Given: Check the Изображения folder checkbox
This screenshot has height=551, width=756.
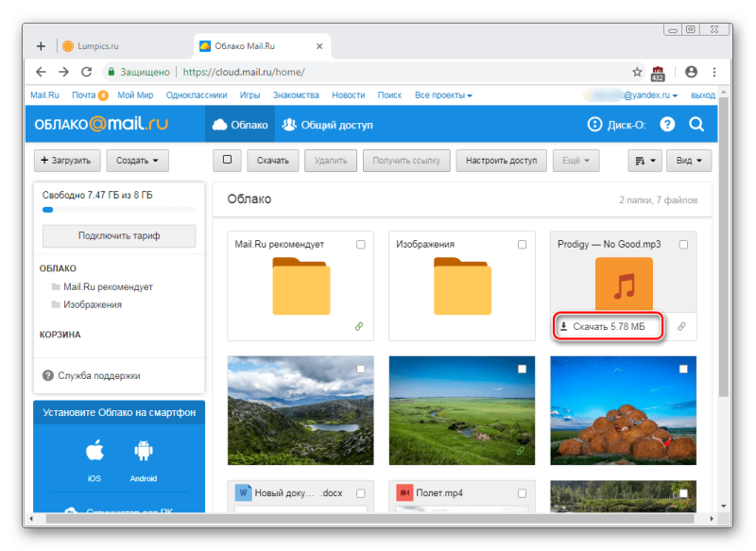Looking at the screenshot, I should (523, 245).
